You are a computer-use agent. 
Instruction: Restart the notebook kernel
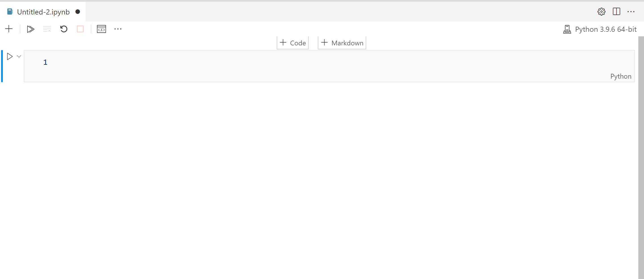point(63,29)
